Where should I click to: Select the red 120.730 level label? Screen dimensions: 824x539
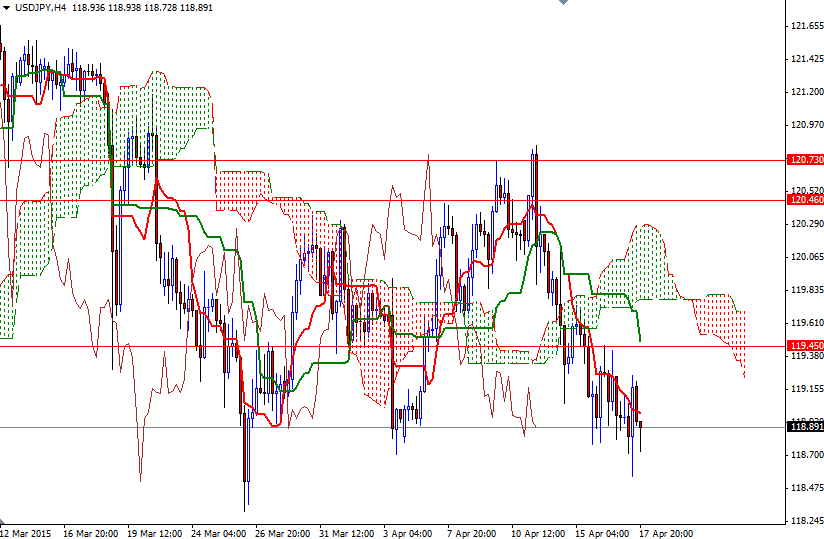pos(806,160)
